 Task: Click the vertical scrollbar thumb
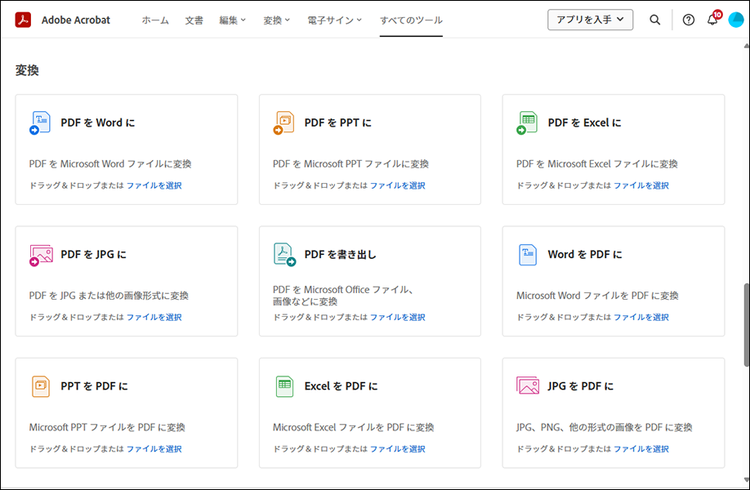pyautogui.click(x=744, y=326)
